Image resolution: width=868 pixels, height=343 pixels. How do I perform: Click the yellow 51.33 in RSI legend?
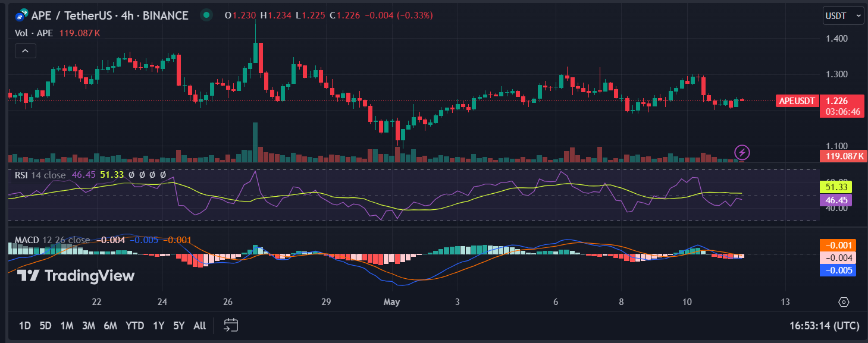point(112,175)
